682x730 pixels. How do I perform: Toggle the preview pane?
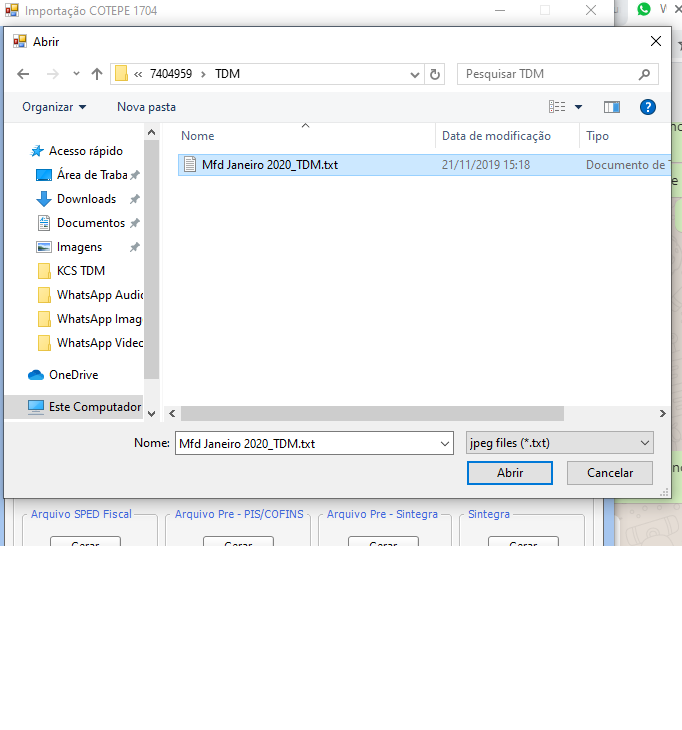click(612, 107)
